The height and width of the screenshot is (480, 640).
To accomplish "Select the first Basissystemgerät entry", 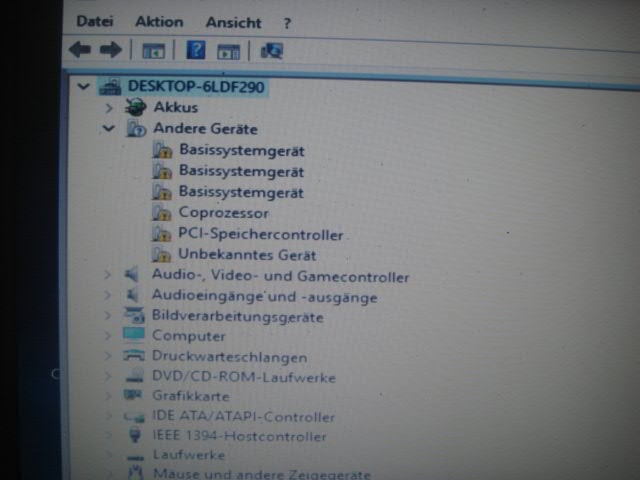I will click(x=242, y=150).
